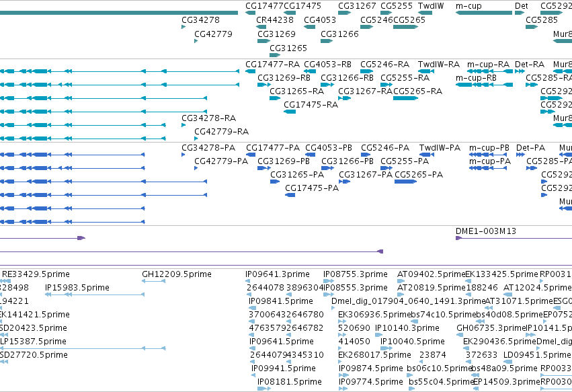572x392 pixels.
Task: Select the IP15983.5prime EST label
Action: pyautogui.click(x=77, y=288)
